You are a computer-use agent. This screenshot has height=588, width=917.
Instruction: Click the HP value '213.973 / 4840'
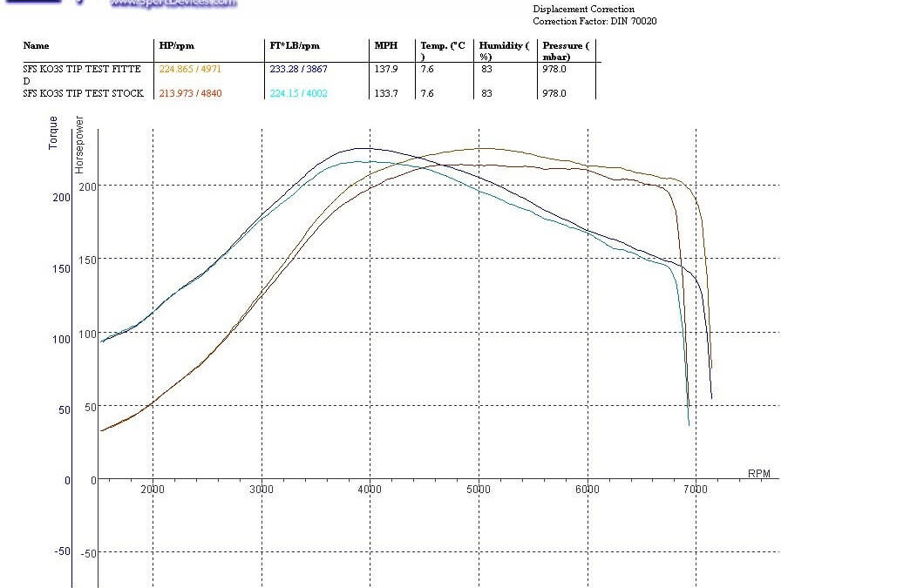190,93
